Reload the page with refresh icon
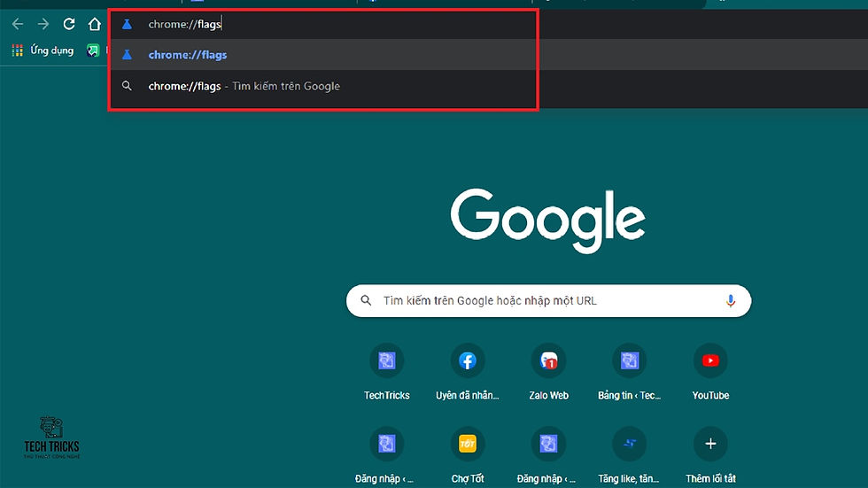The height and width of the screenshot is (488, 868). click(69, 24)
